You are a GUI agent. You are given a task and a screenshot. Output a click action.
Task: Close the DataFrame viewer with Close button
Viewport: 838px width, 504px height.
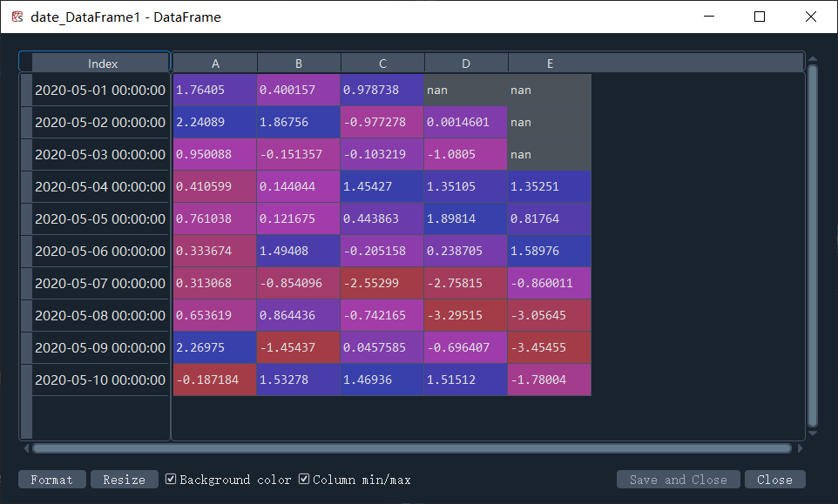point(774,479)
